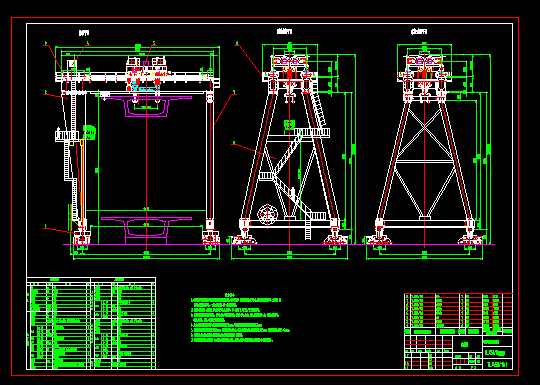Select the bottom-left wheel bogie of right view
Image resolution: width=540 pixels, height=385 pixels.
pyautogui.click(x=379, y=238)
